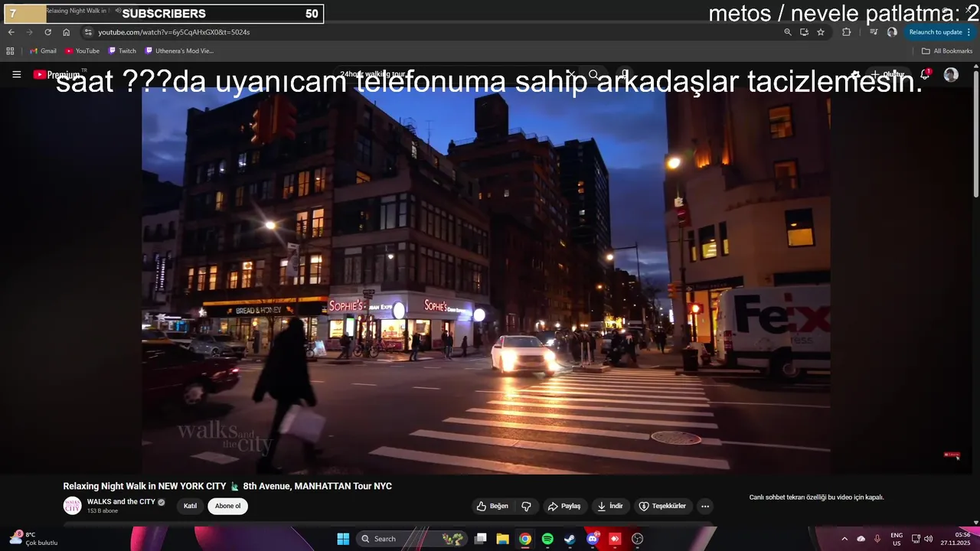This screenshot has width=980, height=551.
Task: Open the WALKS and the CITY channel name
Action: (121, 502)
